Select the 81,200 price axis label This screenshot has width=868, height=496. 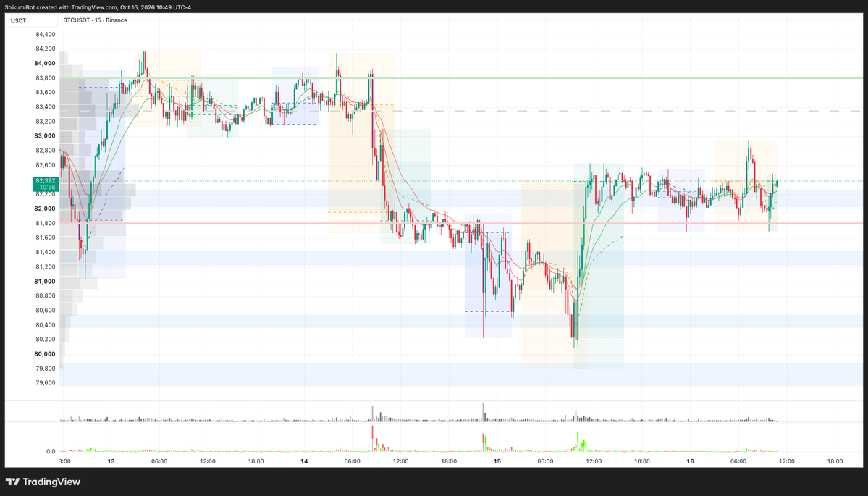(45, 266)
